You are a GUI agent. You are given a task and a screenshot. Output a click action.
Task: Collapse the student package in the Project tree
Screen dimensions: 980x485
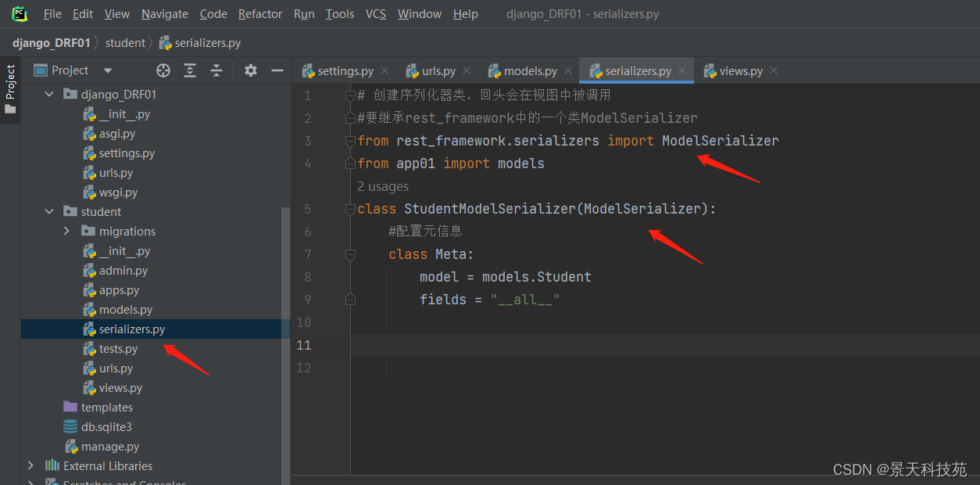(48, 211)
